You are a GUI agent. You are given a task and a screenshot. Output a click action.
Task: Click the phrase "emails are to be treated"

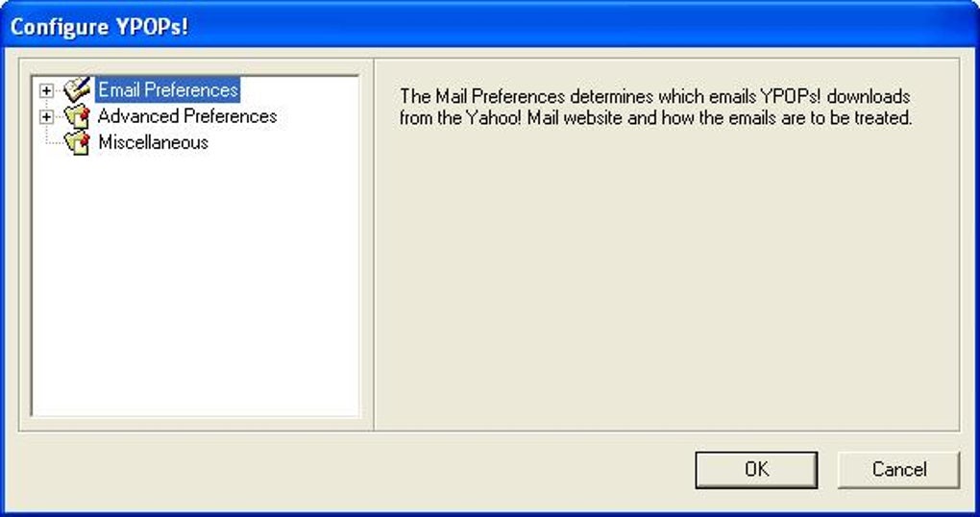click(794, 117)
